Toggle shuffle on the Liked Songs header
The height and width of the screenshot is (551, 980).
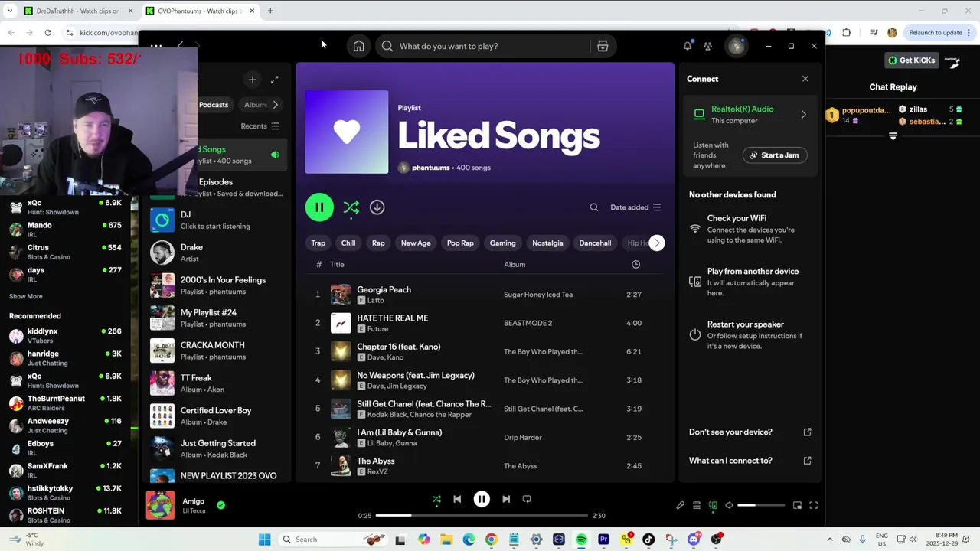click(x=351, y=207)
